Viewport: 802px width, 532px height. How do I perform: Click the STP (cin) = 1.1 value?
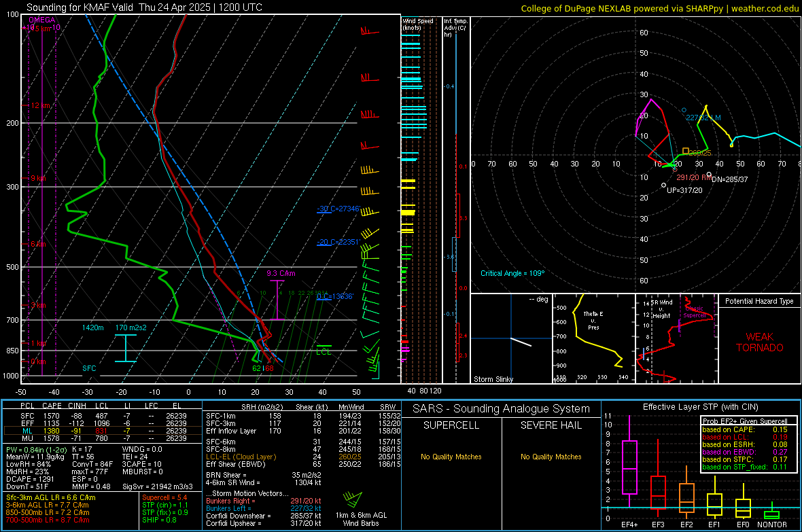click(x=165, y=505)
